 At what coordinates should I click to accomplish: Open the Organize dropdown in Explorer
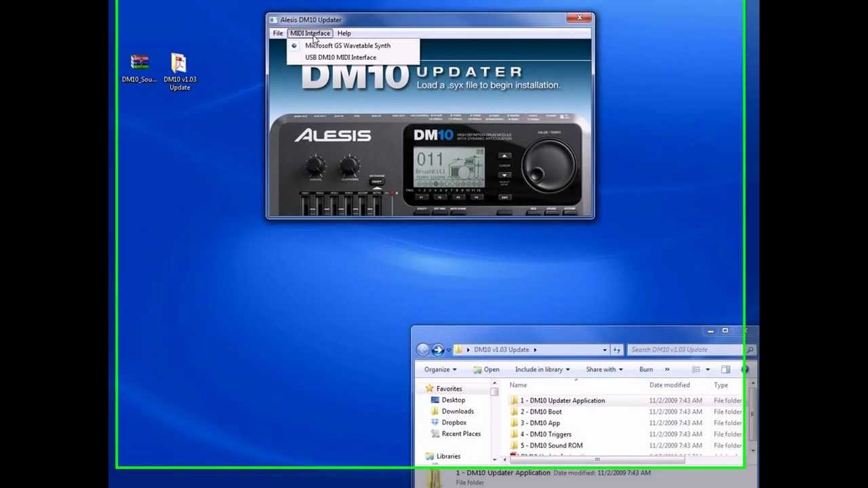pyautogui.click(x=441, y=369)
